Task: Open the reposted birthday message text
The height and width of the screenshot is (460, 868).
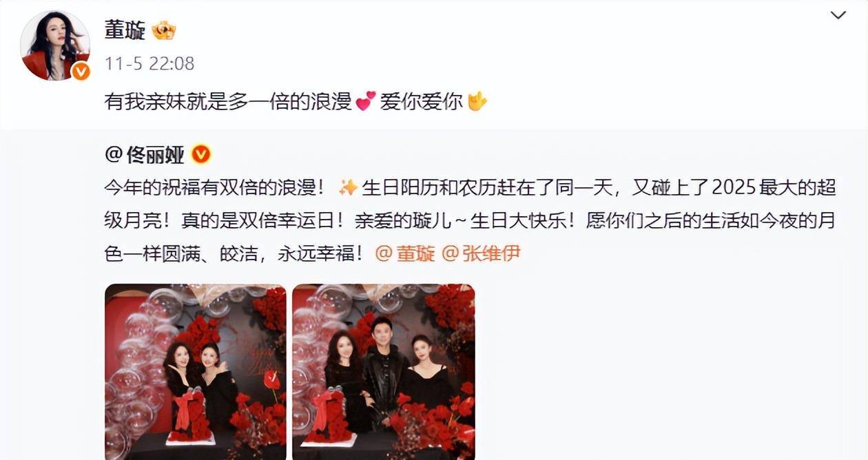Action: (x=470, y=220)
